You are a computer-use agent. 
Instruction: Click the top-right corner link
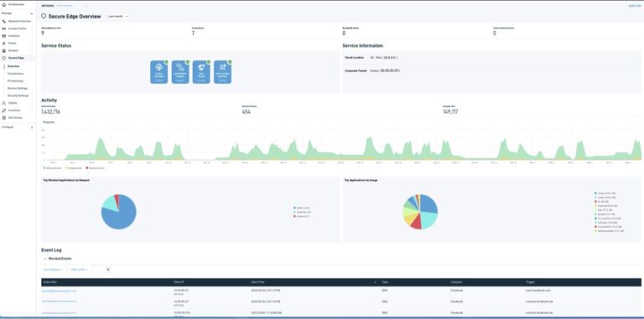click(635, 6)
